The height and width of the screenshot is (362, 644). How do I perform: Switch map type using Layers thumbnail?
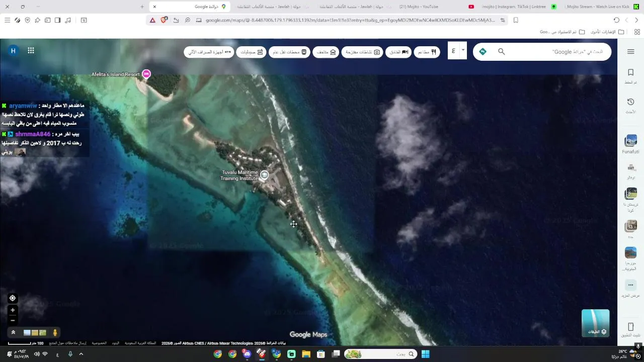coord(595,323)
